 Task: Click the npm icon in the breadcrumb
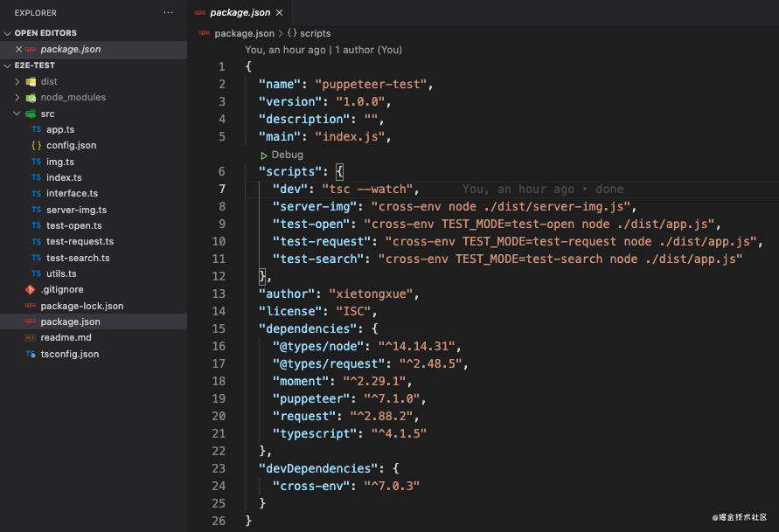pos(204,33)
